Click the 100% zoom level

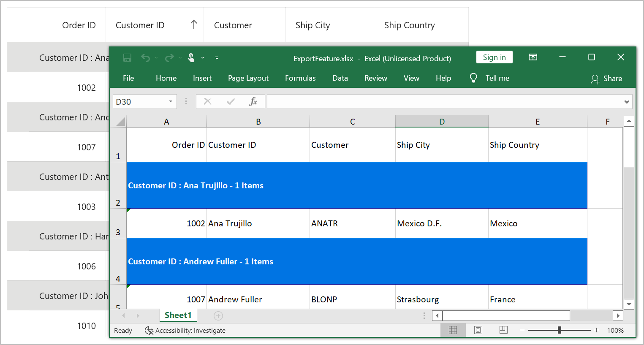[x=615, y=330]
